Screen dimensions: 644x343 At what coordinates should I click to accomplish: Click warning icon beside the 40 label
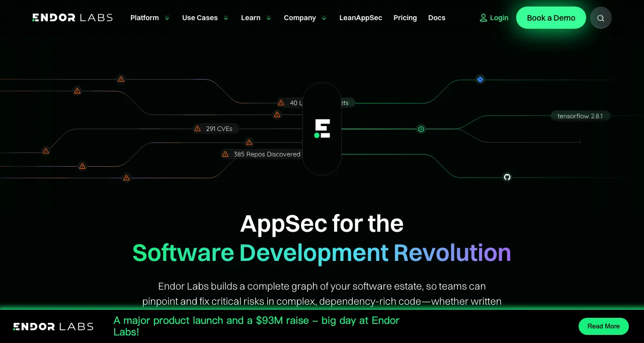coord(281,103)
